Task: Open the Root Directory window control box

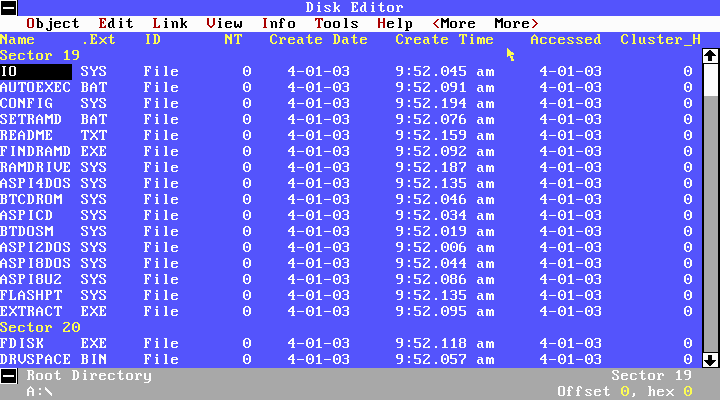Action: pos(9,376)
